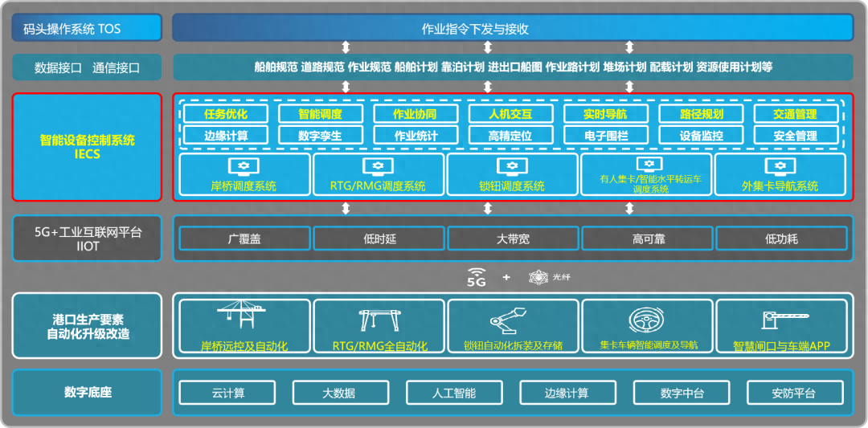This screenshot has height=428, width=868.
Task: Click the 光纤 fiber optic icon
Action: pos(538,277)
